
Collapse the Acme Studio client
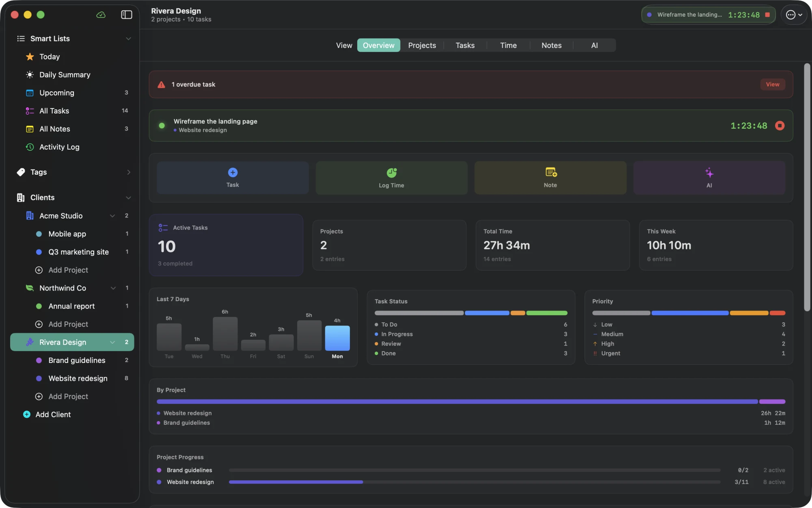tap(112, 216)
